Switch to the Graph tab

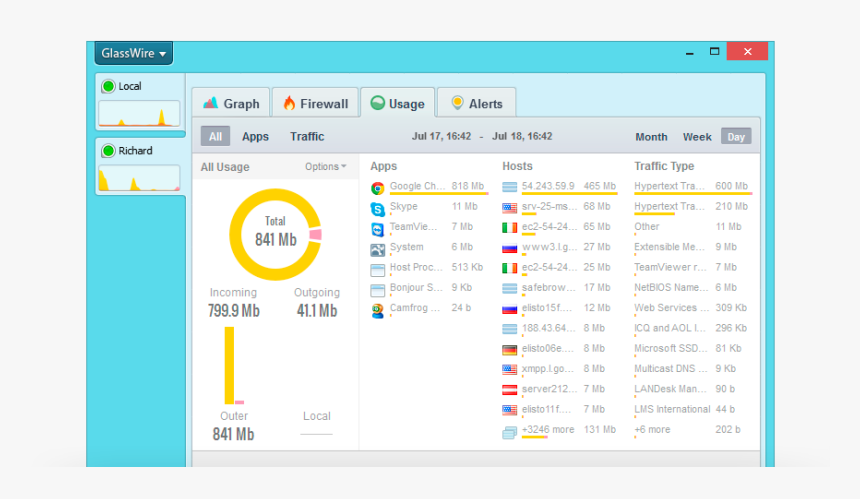231,103
